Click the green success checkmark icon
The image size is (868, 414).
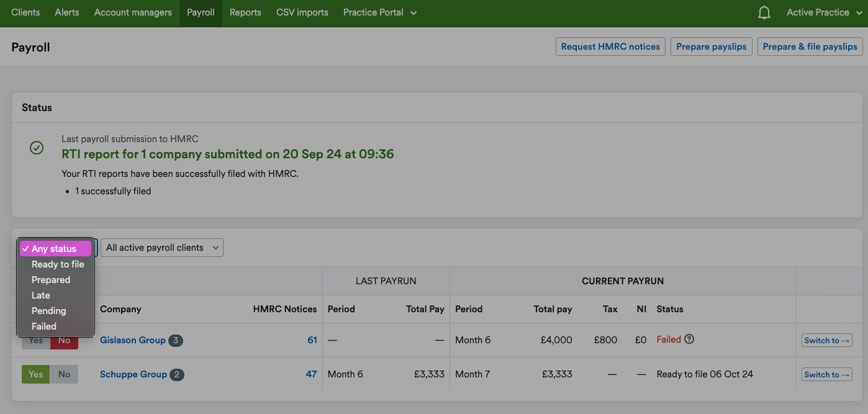(37, 148)
